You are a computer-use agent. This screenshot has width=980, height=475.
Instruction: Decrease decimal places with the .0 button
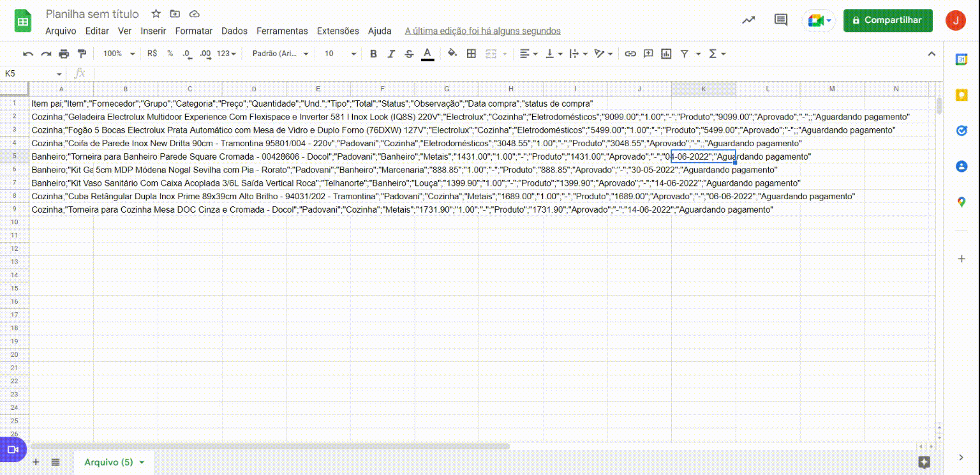coord(187,54)
